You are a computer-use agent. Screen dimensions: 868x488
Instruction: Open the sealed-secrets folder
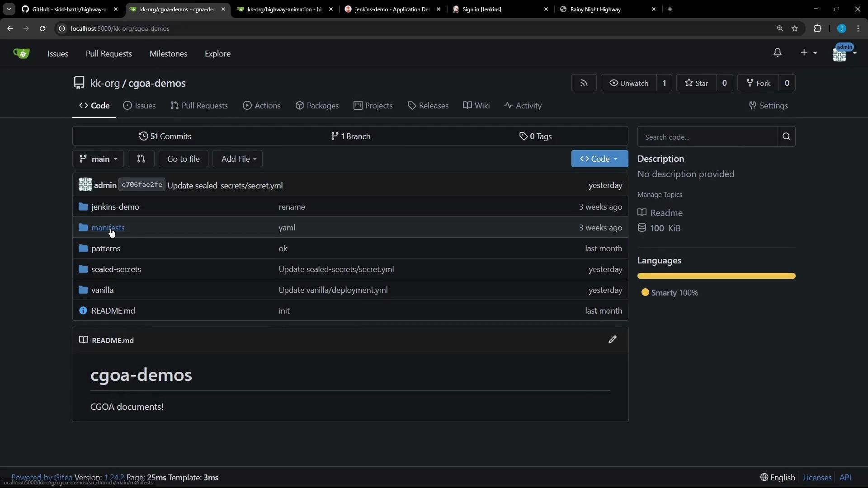pyautogui.click(x=116, y=269)
